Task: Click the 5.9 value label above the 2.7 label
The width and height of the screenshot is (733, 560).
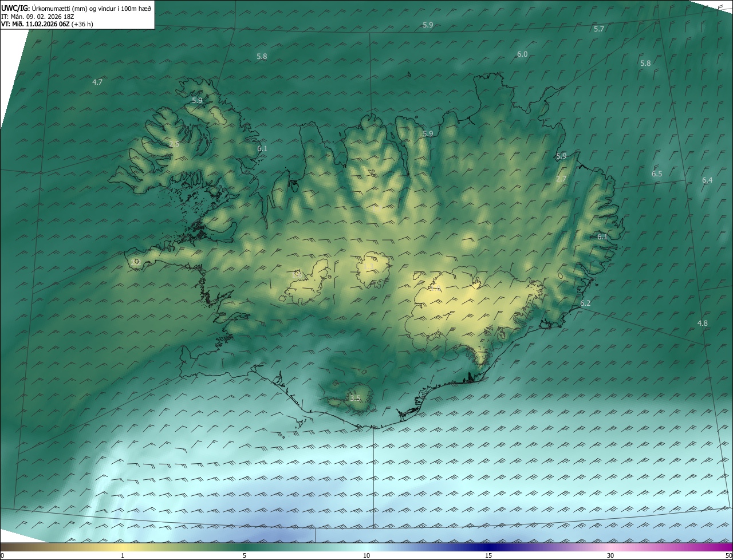Action: [561, 156]
